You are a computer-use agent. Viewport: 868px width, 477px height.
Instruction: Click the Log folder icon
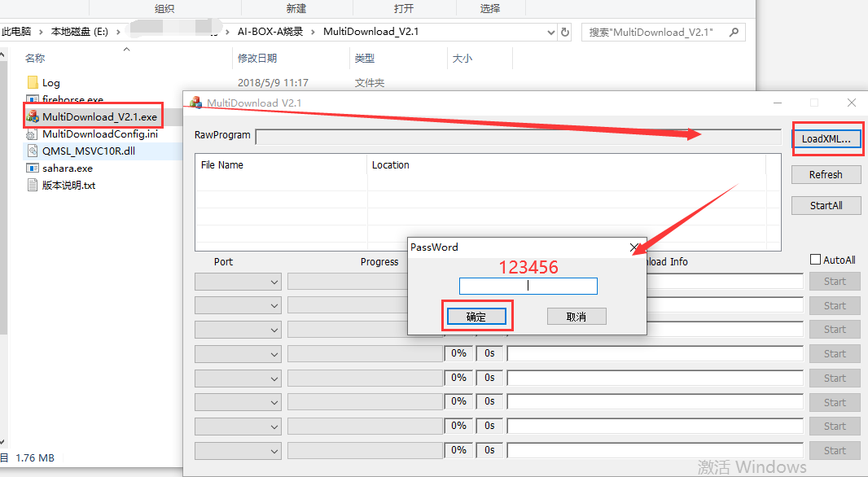[33, 82]
